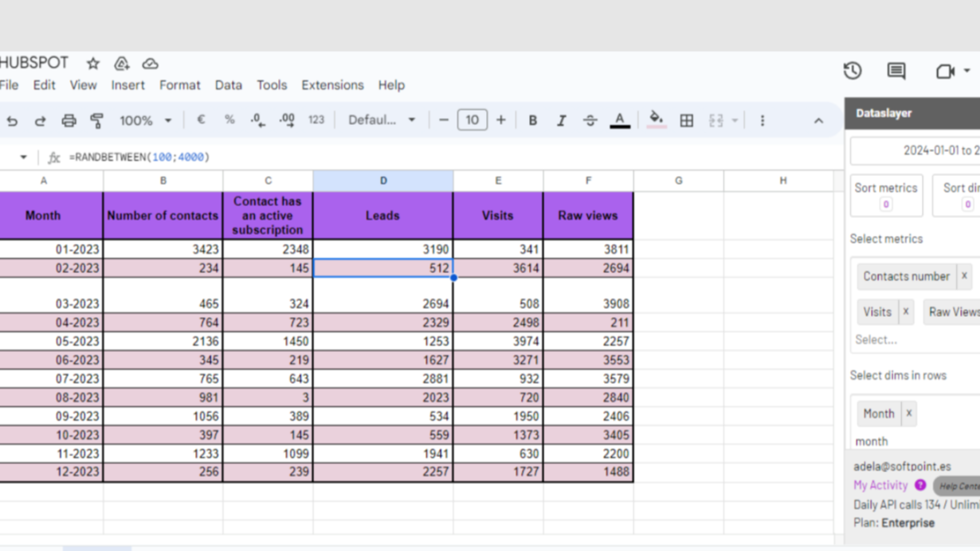The width and height of the screenshot is (980, 551).
Task: Toggle italic formatting
Action: click(561, 121)
